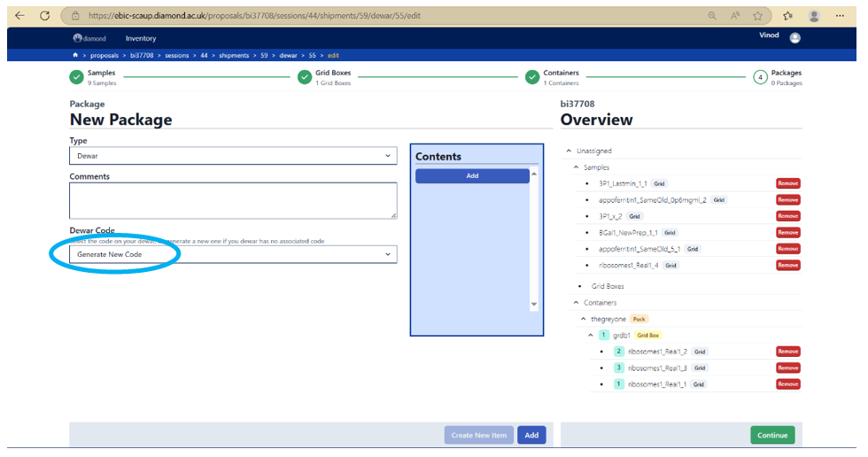868x457 pixels.
Task: Click the Containers step checkmark
Action: 532,77
